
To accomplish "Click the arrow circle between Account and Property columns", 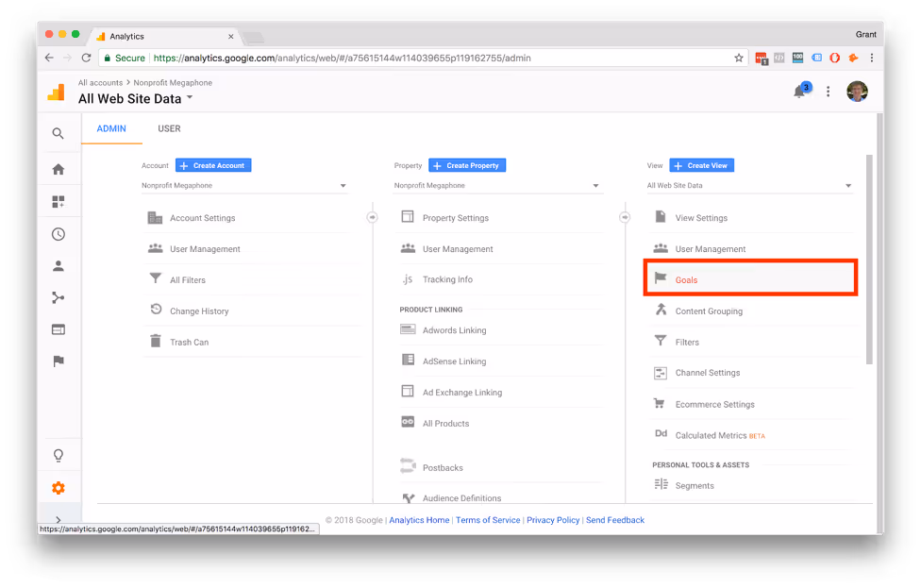I will click(373, 217).
